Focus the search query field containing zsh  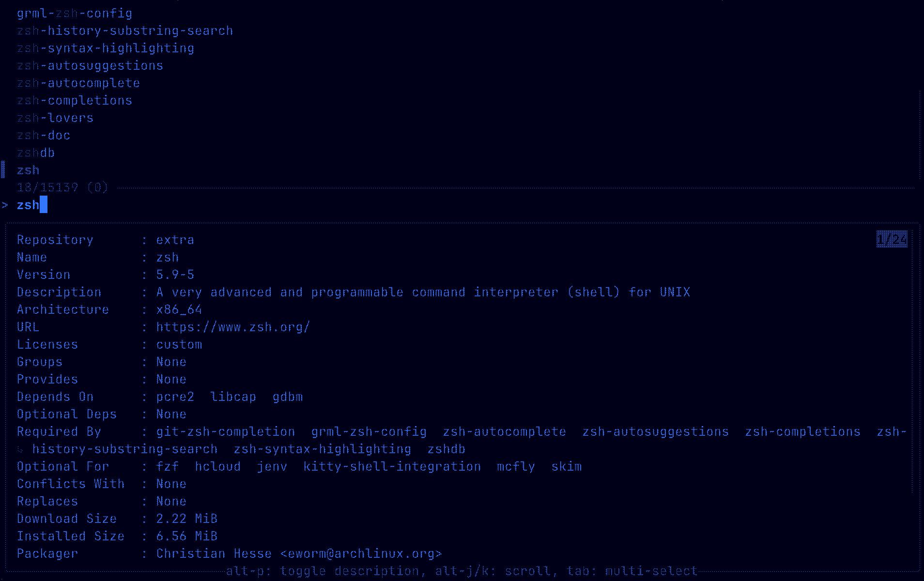[x=28, y=205]
